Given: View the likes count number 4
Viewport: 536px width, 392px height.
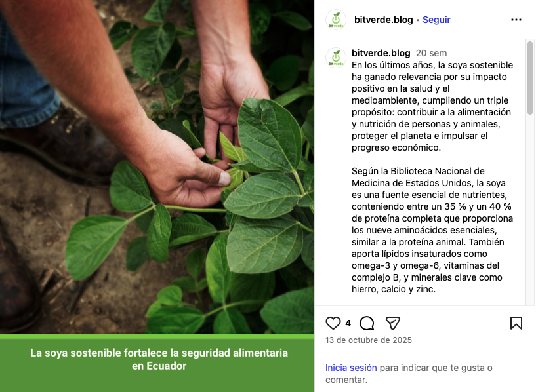Looking at the screenshot, I should [348, 323].
